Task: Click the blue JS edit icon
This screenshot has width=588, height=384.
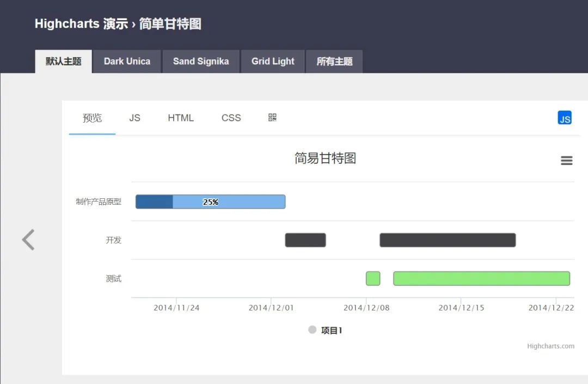Action: pos(565,118)
